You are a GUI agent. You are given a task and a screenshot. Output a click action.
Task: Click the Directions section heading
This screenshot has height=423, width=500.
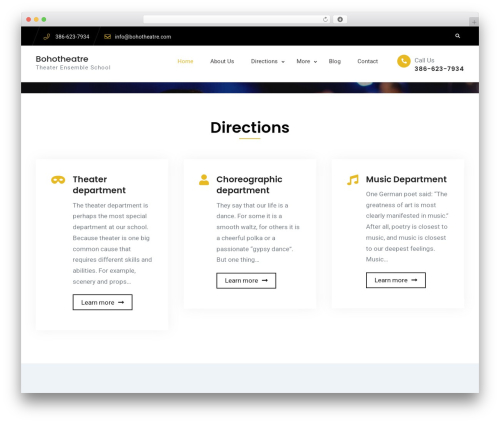click(250, 128)
